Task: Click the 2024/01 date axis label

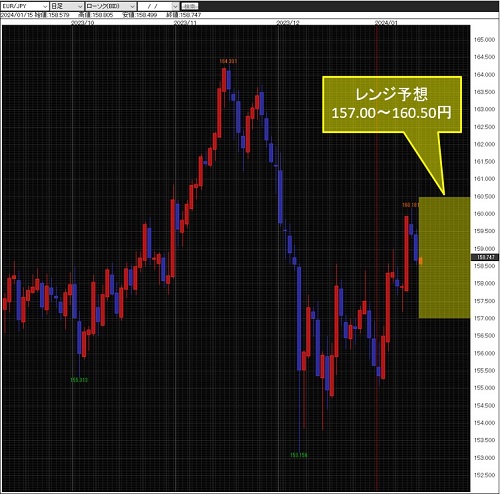Action: click(386, 23)
